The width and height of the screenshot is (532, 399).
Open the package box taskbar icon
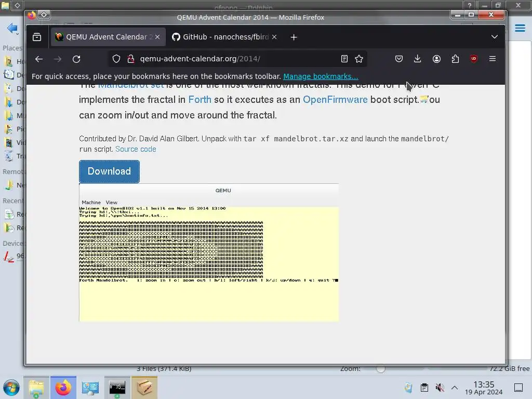pos(144,388)
